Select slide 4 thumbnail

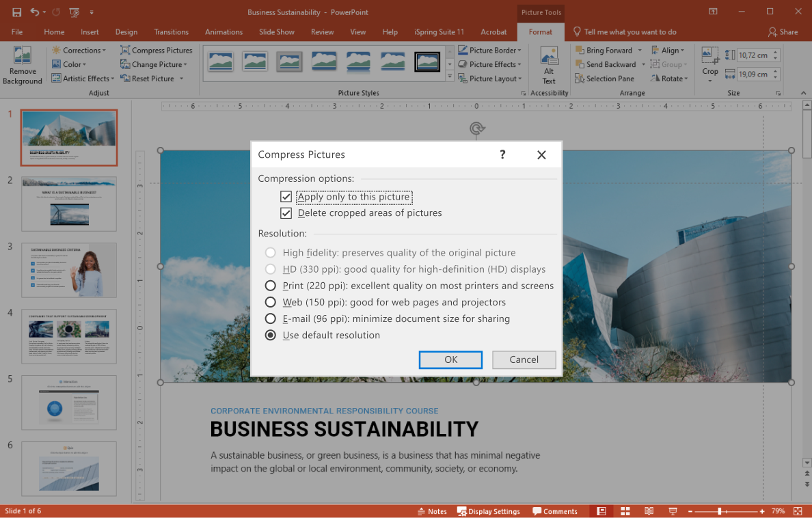pos(69,336)
